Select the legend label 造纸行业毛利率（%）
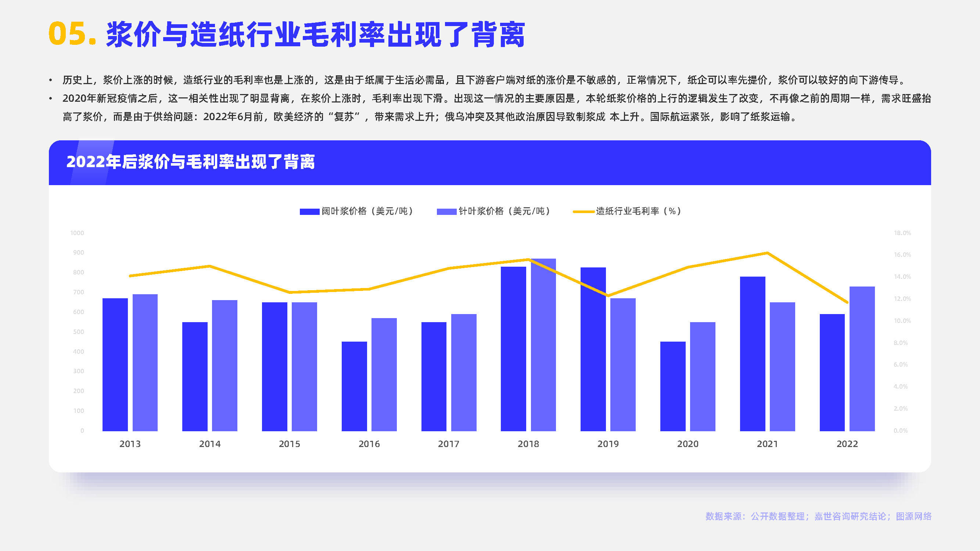980x551 pixels. point(638,211)
